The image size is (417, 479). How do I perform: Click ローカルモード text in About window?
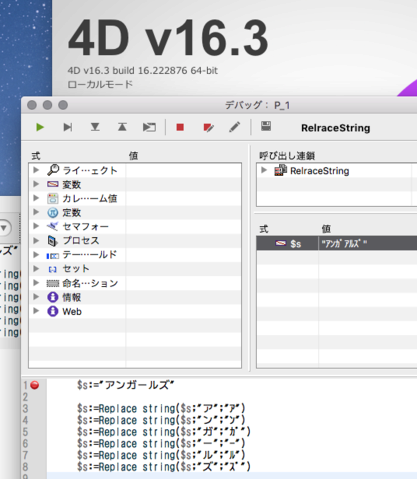[x=100, y=84]
